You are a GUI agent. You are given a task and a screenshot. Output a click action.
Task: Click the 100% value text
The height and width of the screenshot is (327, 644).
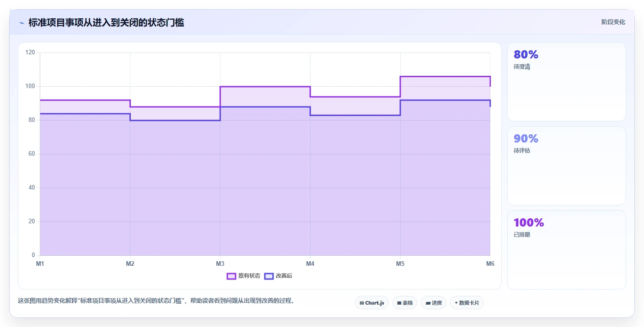529,222
